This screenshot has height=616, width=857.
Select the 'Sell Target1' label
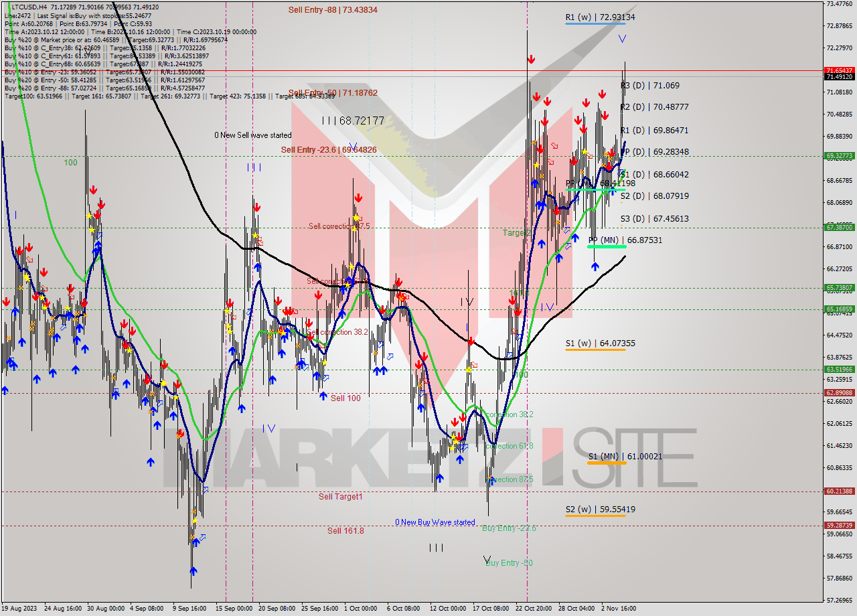click(340, 496)
